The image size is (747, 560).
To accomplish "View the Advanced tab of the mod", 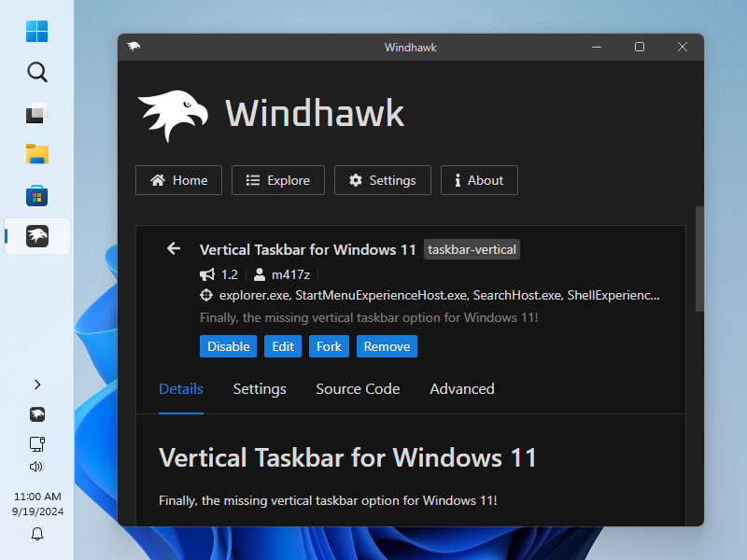I will point(461,389).
